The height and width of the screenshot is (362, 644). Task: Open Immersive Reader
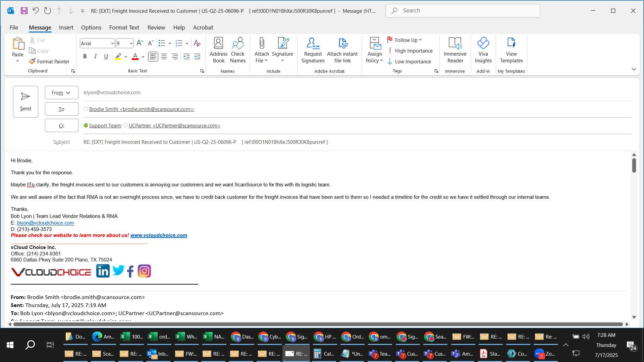[x=455, y=50]
